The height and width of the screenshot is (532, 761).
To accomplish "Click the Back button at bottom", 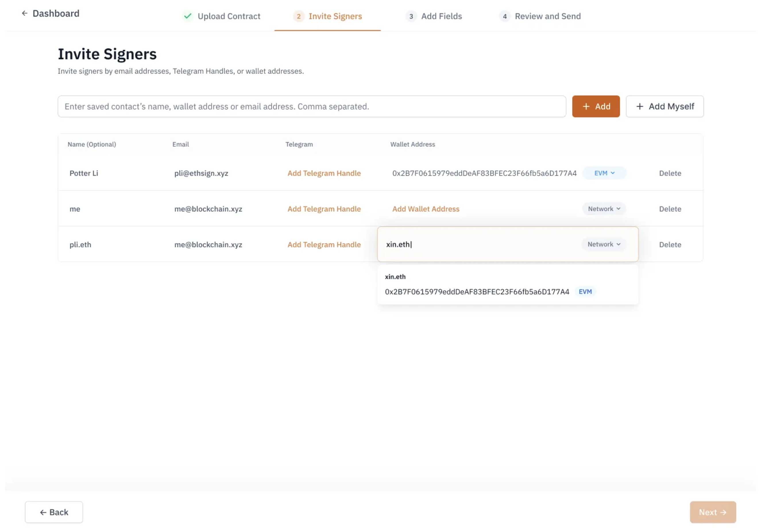I will pyautogui.click(x=54, y=512).
